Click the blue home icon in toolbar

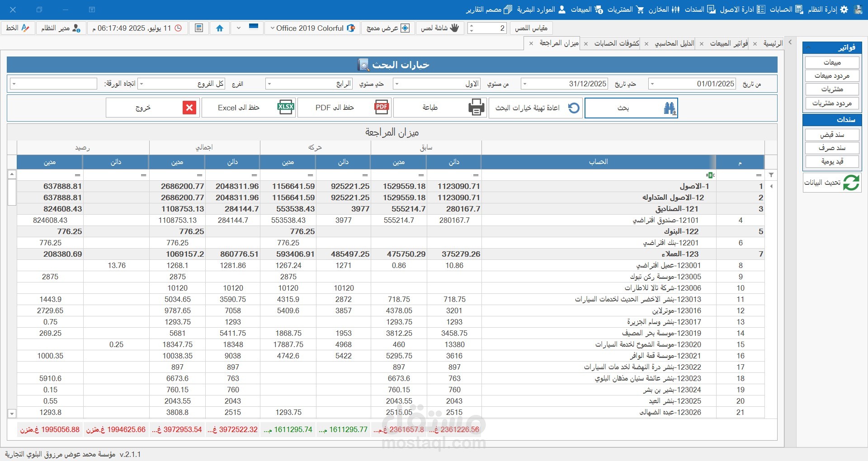pyautogui.click(x=220, y=28)
